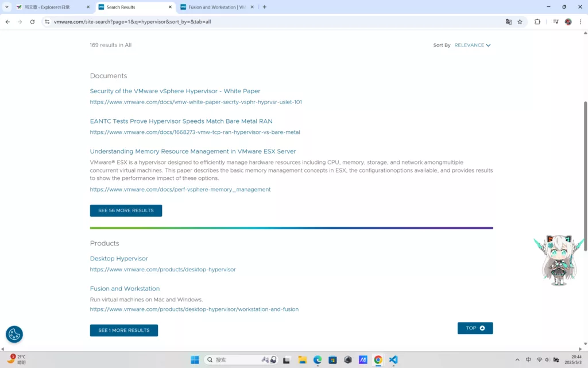Open the new tab plus button
Screen dimensions: 588x368
265,7
